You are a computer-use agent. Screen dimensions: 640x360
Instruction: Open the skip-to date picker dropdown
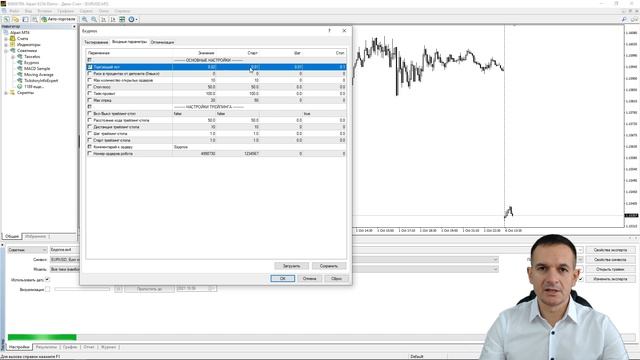(212, 289)
